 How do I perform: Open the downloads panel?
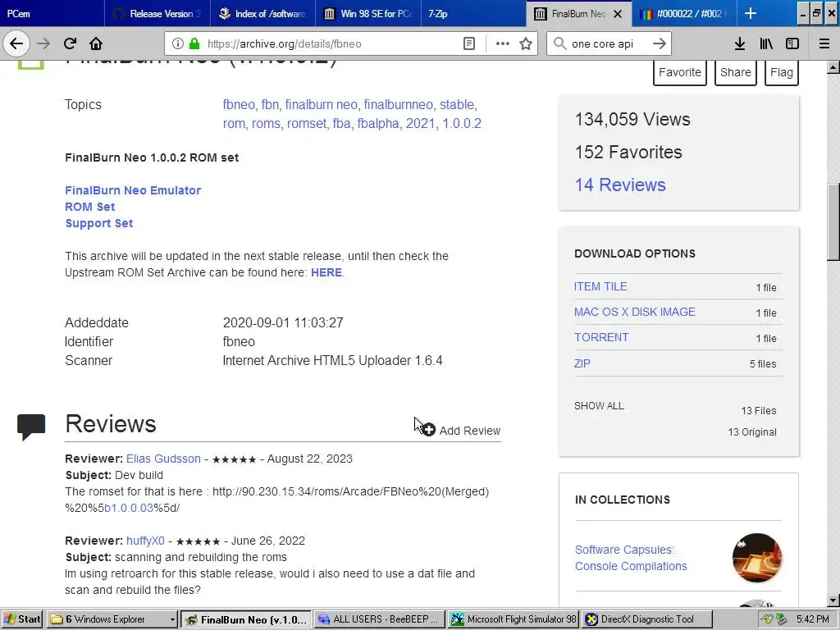point(739,43)
